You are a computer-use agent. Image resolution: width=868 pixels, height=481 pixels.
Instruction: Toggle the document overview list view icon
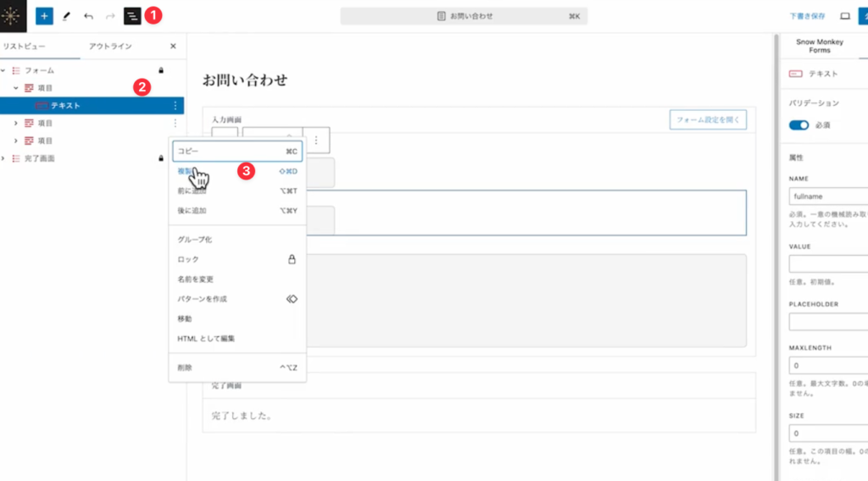pyautogui.click(x=132, y=16)
